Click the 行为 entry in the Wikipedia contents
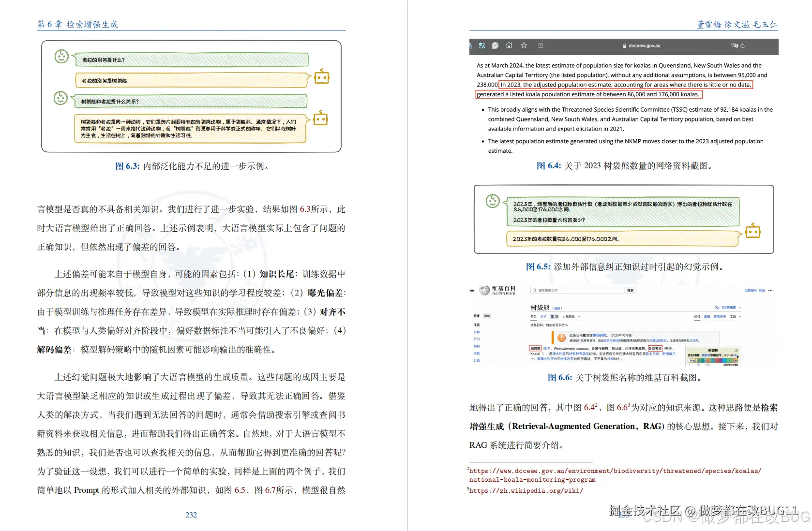Viewport: 812px width, 531px height. 477,339
